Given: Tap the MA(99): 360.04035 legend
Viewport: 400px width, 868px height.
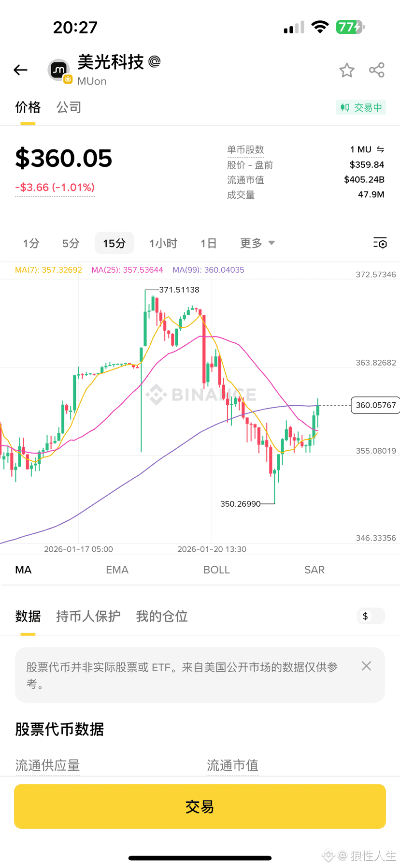Looking at the screenshot, I should click(208, 270).
